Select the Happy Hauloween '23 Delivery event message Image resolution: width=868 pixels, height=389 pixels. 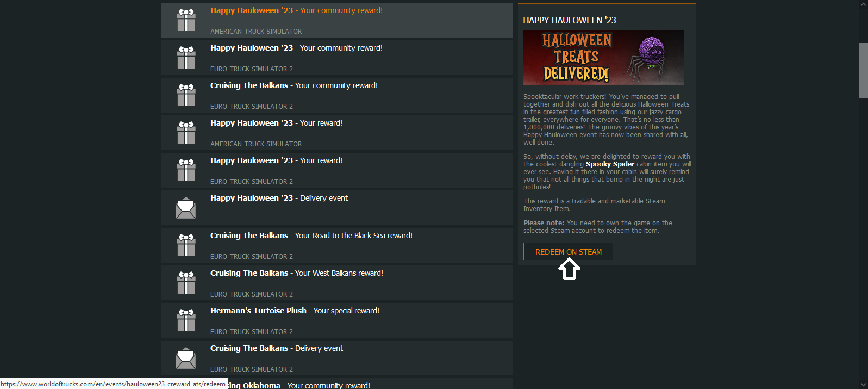[x=337, y=208]
